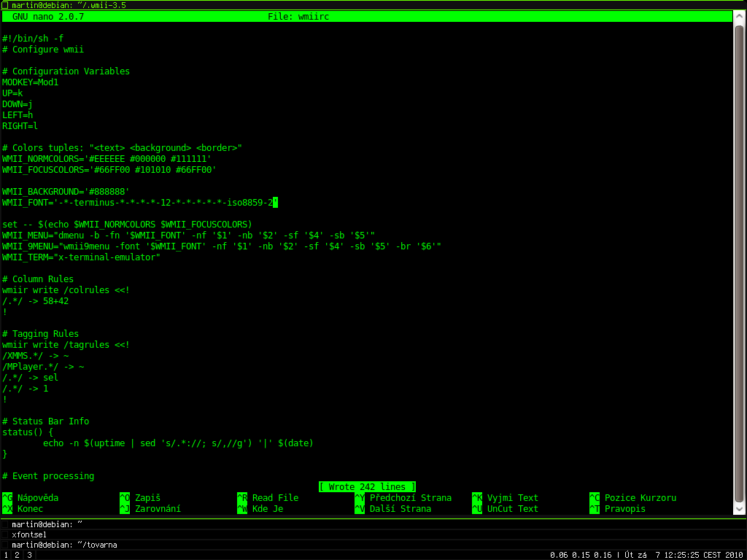The image size is (747, 560).
Task: Click the ^U UnCut Text shortcut label
Action: (505, 509)
